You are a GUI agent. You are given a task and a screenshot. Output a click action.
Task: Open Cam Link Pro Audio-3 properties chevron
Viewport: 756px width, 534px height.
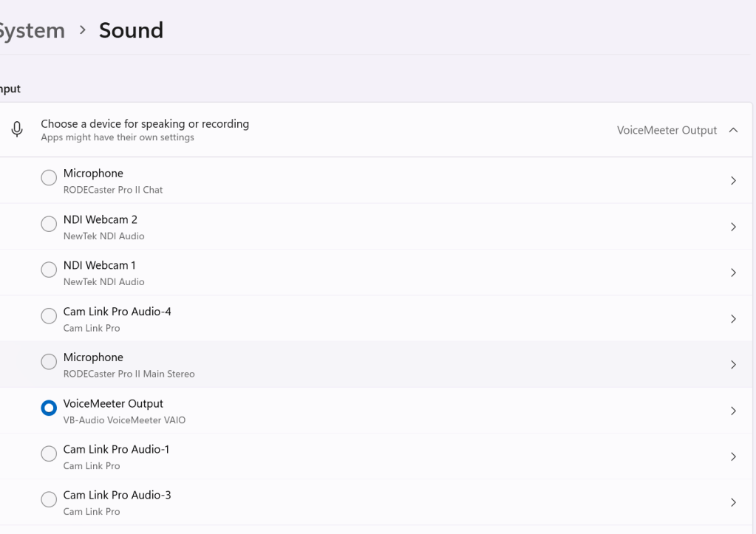(x=733, y=503)
